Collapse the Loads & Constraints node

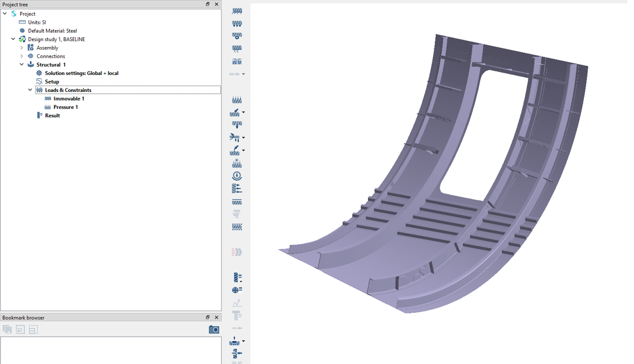[30, 90]
